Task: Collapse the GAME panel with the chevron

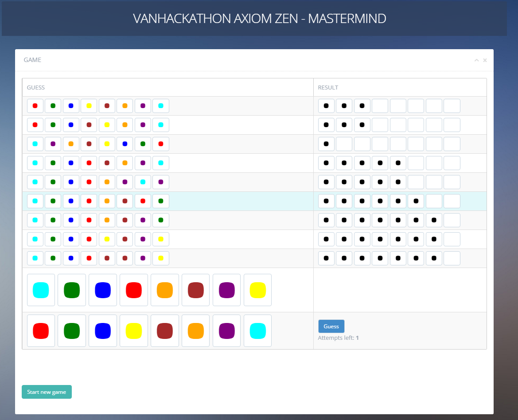Action: tap(476, 60)
